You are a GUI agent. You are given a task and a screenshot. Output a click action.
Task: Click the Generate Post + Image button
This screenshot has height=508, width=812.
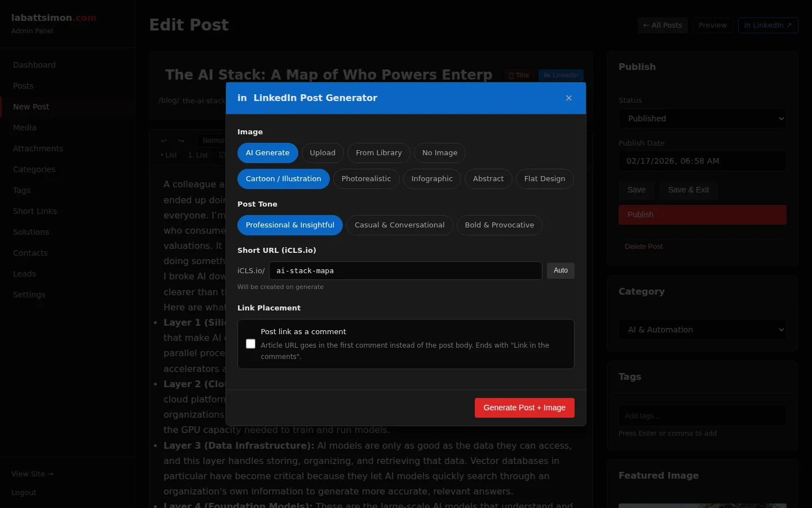(x=524, y=408)
